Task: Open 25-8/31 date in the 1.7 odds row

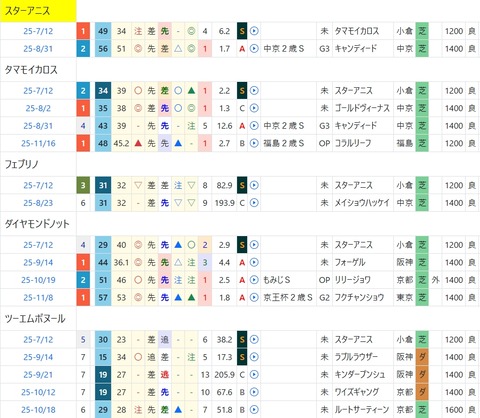Action: [x=38, y=49]
